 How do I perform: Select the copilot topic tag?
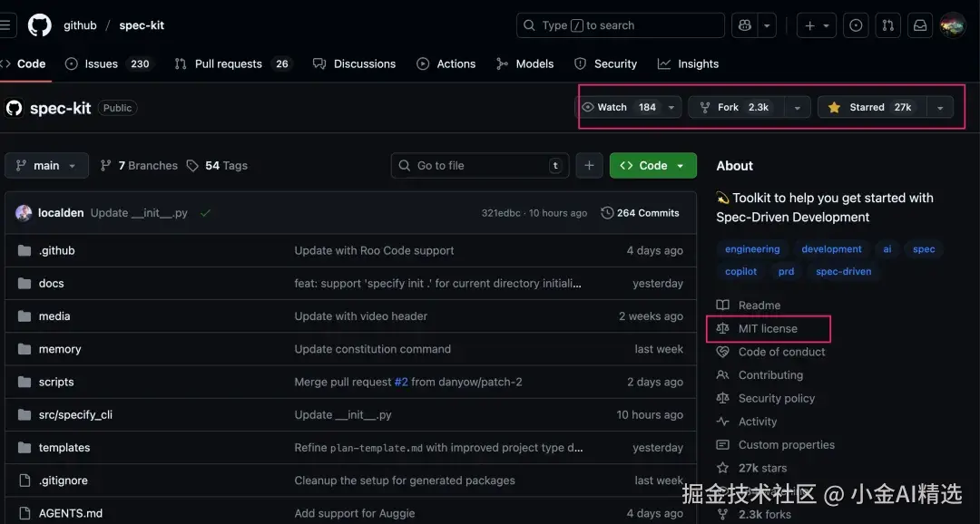pos(740,272)
